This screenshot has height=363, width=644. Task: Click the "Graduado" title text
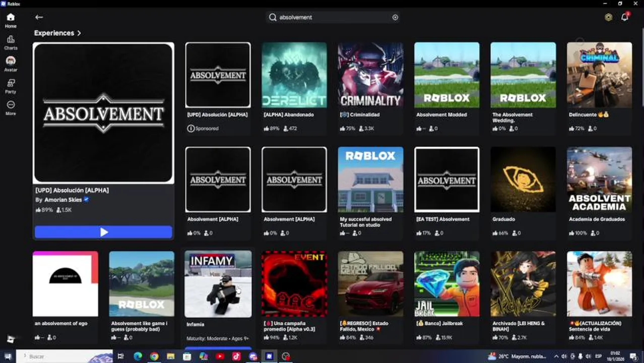click(x=503, y=219)
